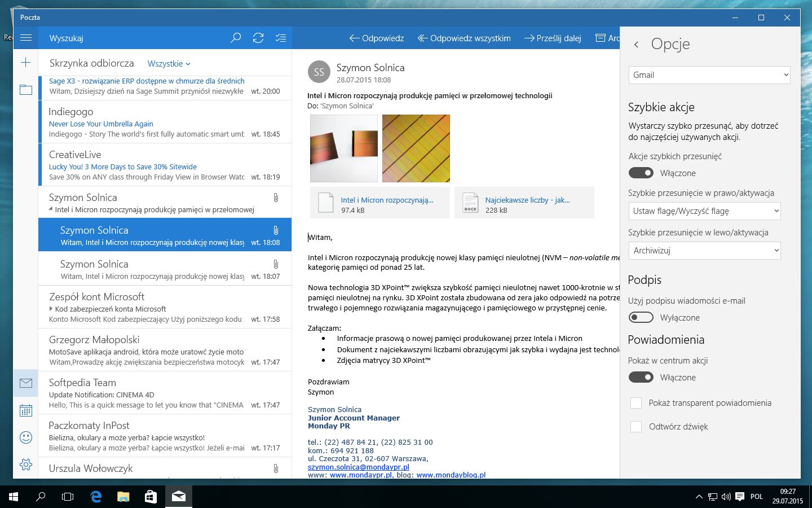Click the partially visible Archive toolbar button
This screenshot has height=508, width=812.
tap(607, 38)
